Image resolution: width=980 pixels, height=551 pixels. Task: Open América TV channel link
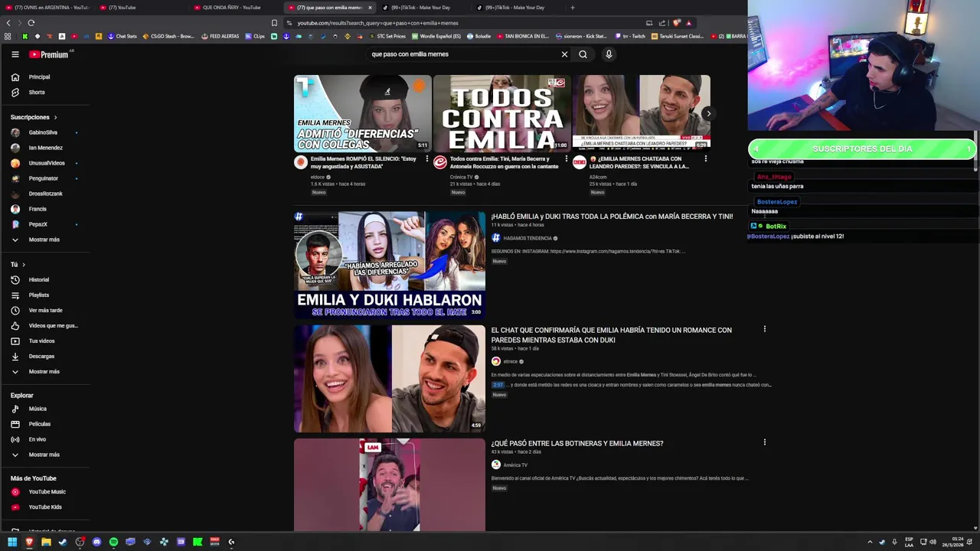[515, 465]
